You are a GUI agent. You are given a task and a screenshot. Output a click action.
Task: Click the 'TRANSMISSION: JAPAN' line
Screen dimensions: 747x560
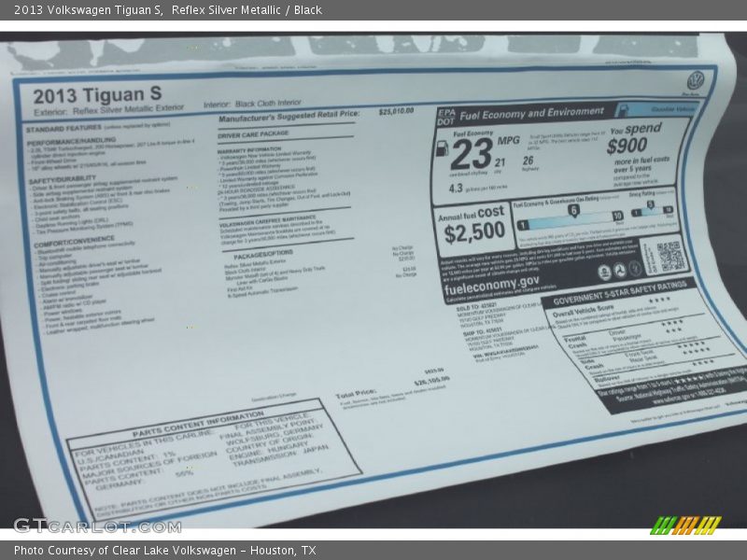[281, 456]
